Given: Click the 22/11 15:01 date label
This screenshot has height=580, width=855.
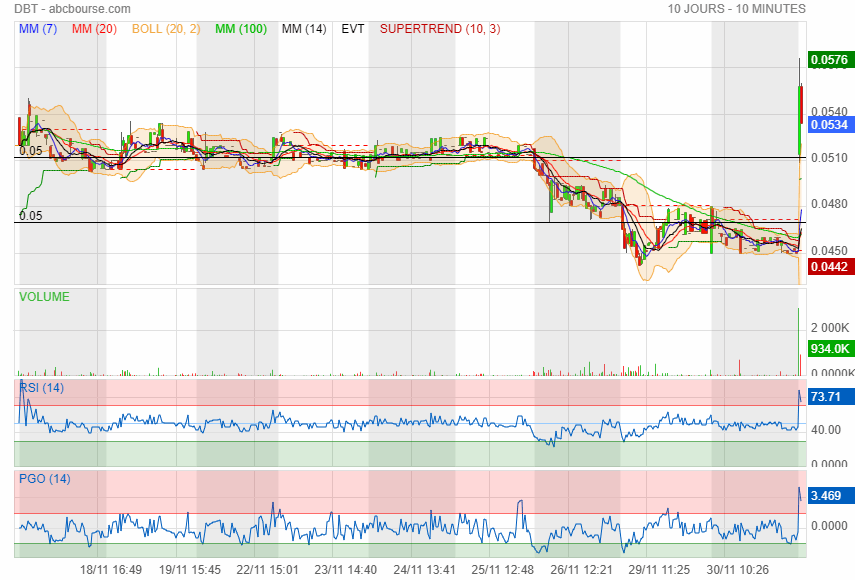Looking at the screenshot, I should (268, 570).
